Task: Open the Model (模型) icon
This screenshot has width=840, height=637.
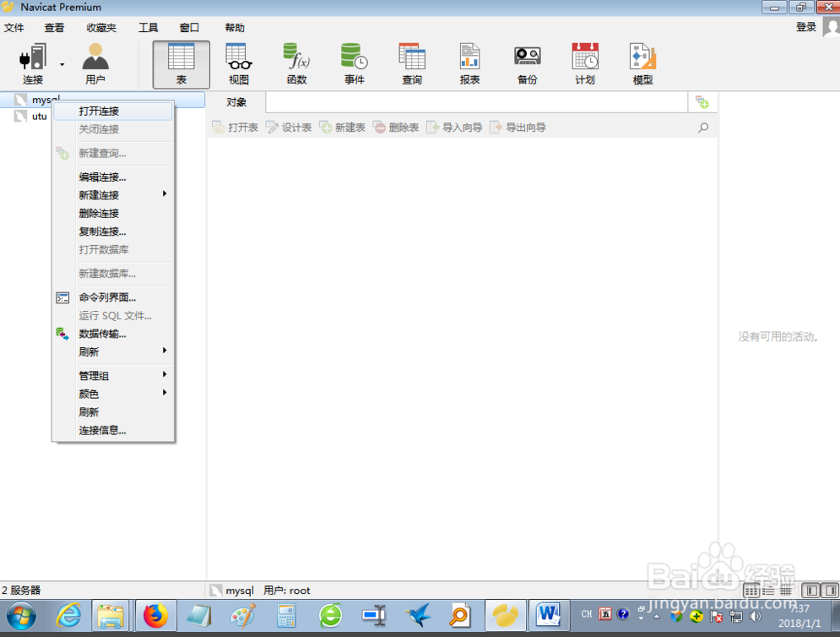Action: (x=642, y=64)
